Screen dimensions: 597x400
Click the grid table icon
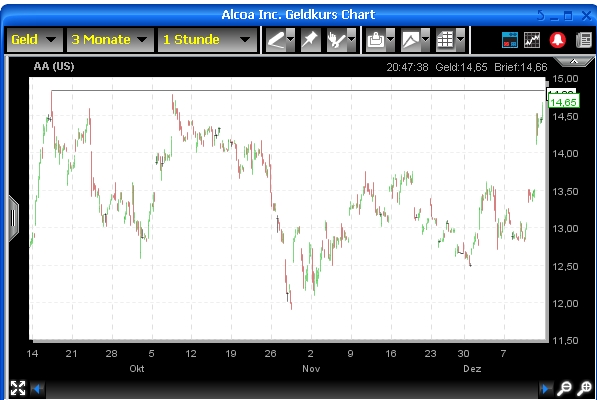(x=445, y=40)
